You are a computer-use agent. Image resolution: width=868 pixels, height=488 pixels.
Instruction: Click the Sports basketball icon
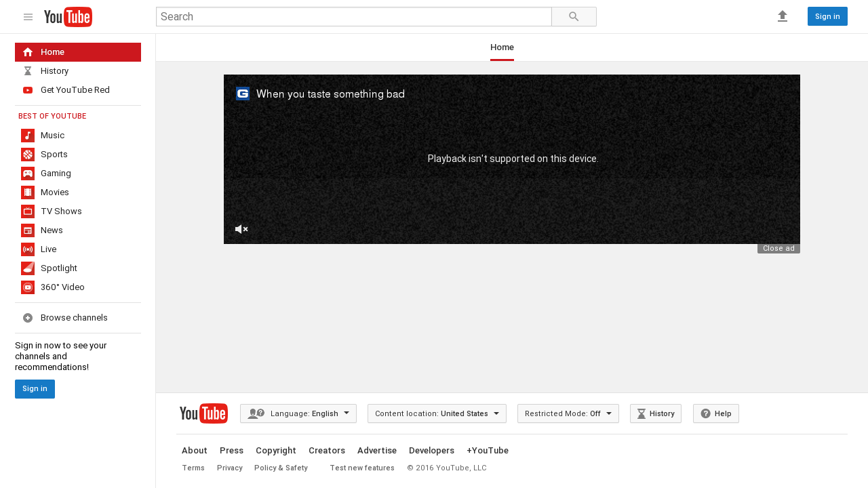point(28,155)
